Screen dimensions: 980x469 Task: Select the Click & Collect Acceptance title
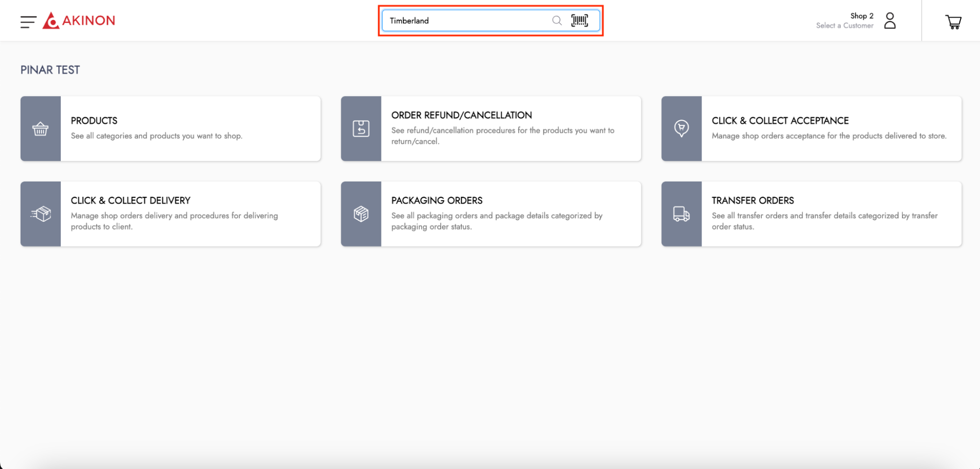780,121
